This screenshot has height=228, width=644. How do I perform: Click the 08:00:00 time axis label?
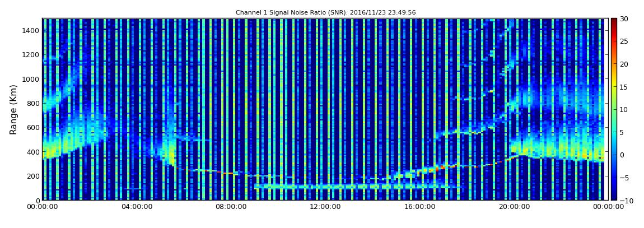coord(230,207)
